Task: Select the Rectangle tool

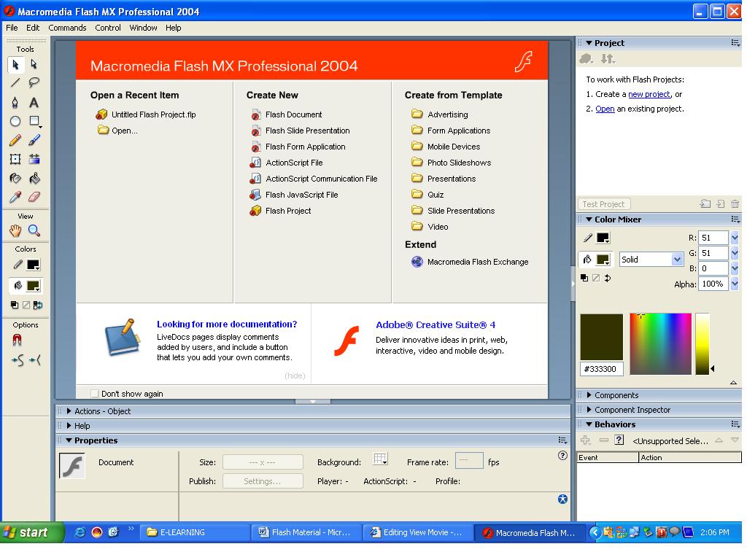Action: pos(34,122)
